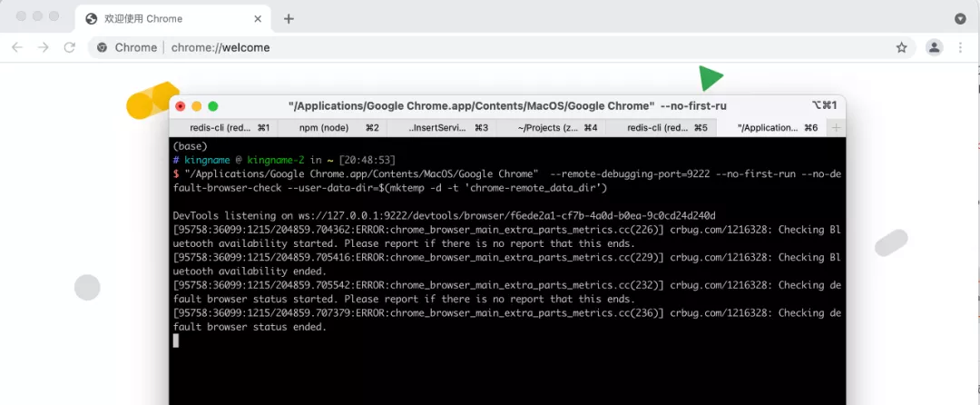This screenshot has height=405, width=980.
Task: Add a new terminal tab
Action: coord(836,127)
